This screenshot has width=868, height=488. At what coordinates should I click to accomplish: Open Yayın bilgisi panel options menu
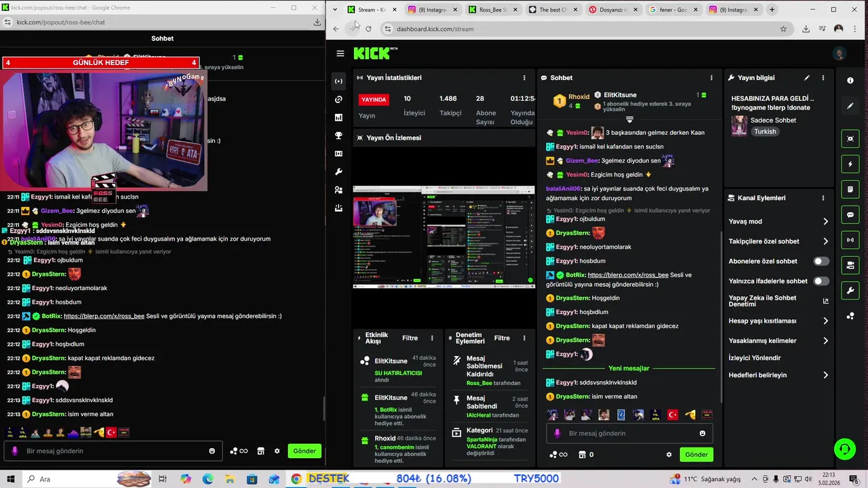click(x=823, y=78)
